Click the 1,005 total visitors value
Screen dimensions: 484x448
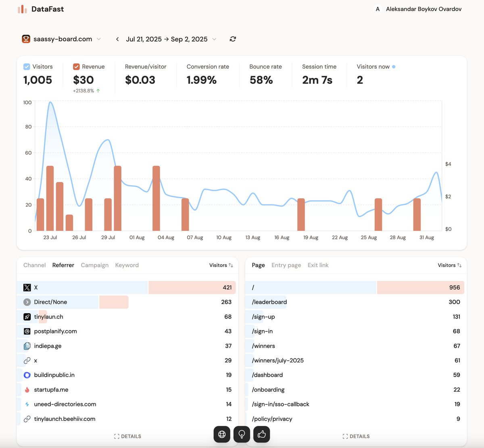[38, 80]
